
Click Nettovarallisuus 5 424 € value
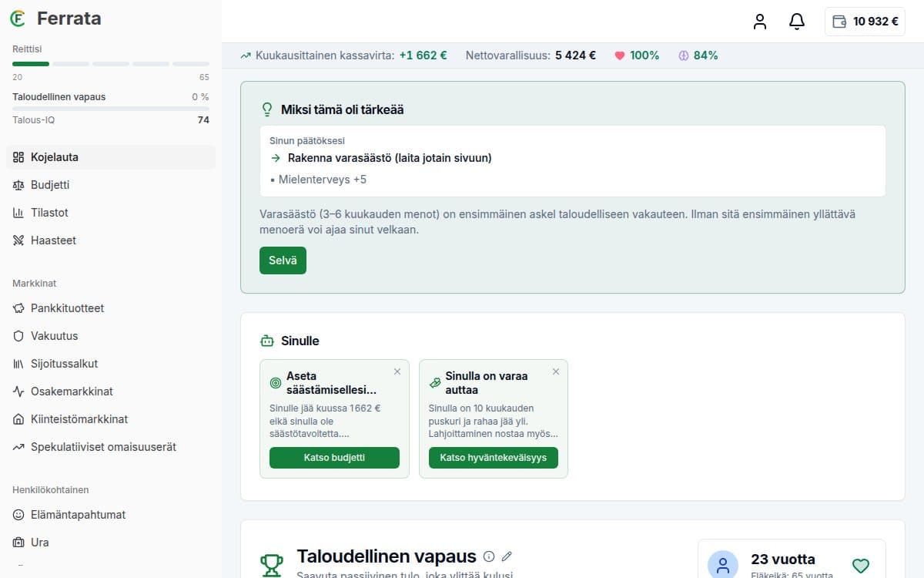tap(575, 55)
